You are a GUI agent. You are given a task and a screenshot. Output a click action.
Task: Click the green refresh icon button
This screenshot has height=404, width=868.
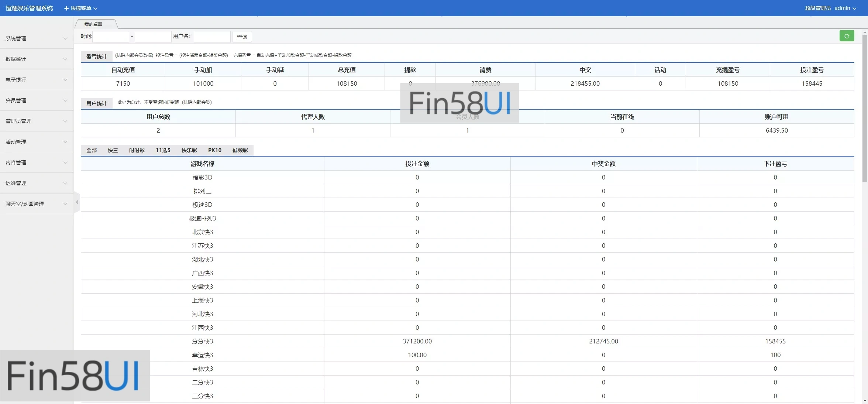point(847,36)
